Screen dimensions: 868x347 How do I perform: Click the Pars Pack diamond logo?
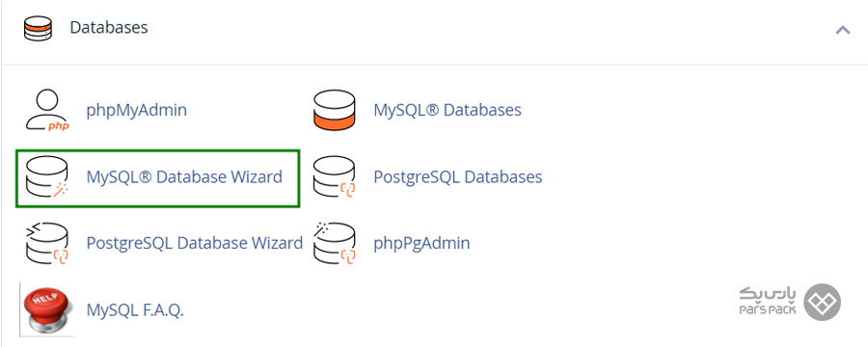tap(822, 302)
